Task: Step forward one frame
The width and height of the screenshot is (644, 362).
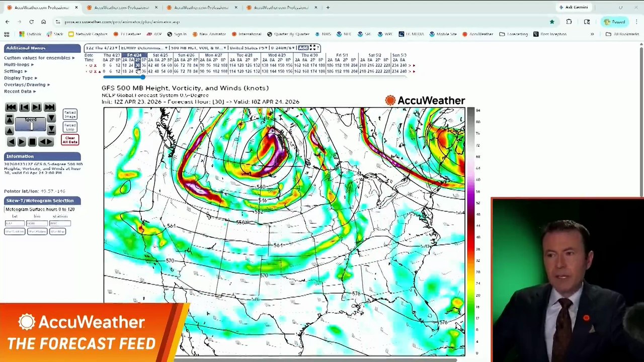Action: click(x=36, y=107)
